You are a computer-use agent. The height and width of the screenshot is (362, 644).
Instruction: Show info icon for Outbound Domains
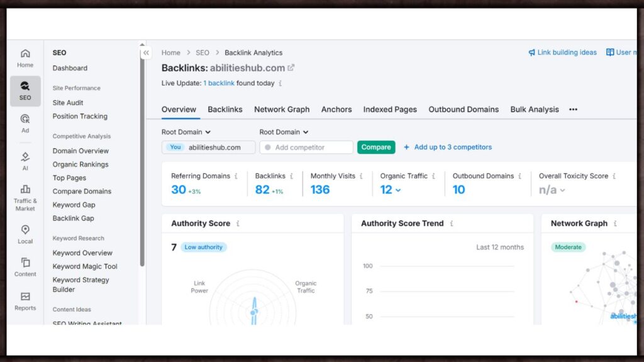point(519,176)
